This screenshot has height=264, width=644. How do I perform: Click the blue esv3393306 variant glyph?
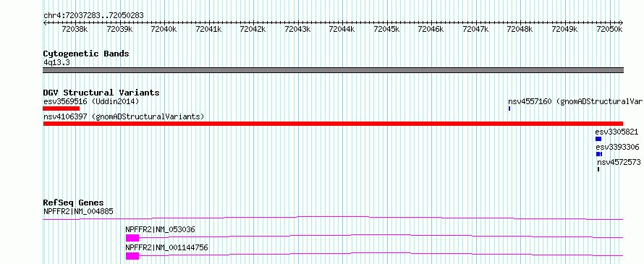coord(599,154)
